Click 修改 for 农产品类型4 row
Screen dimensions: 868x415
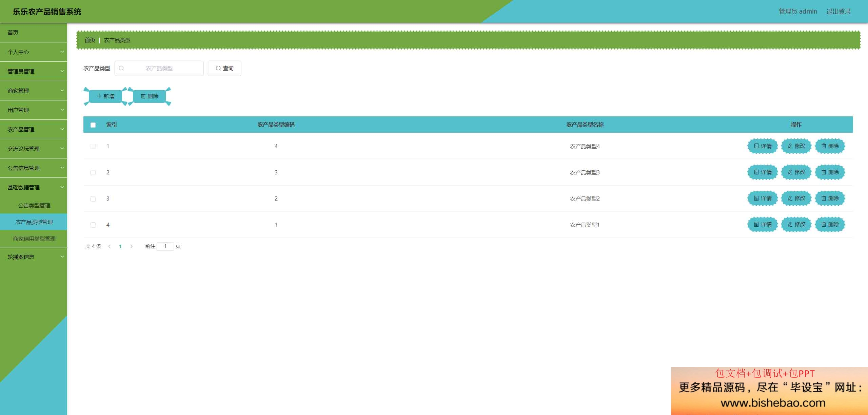796,146
